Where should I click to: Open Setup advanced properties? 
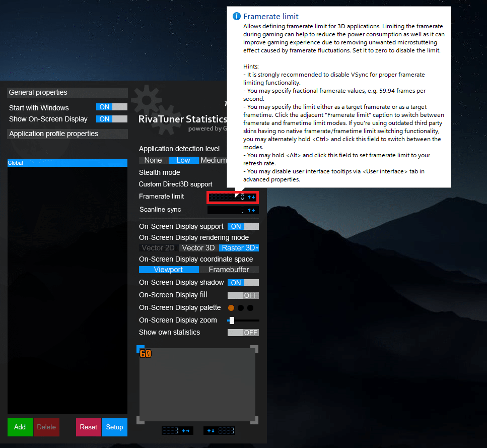click(x=115, y=427)
